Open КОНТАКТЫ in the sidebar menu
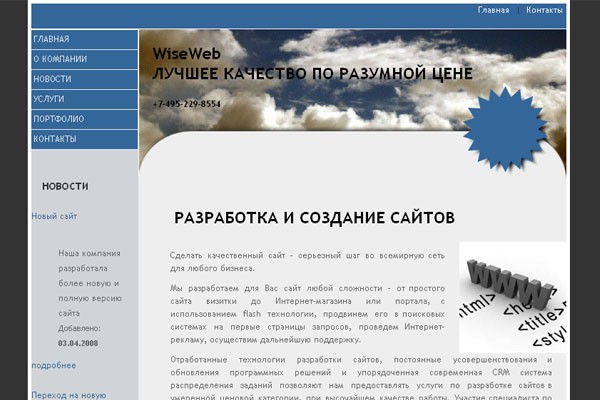 tap(85, 139)
